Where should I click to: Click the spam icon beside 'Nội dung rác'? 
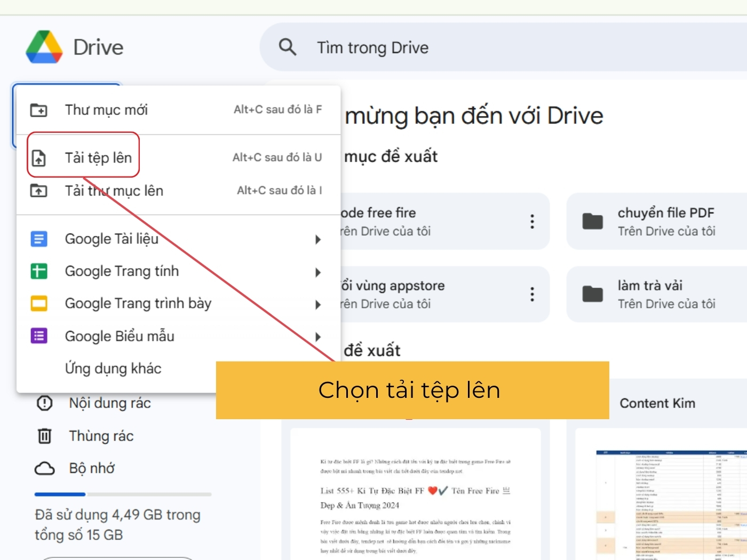(44, 403)
